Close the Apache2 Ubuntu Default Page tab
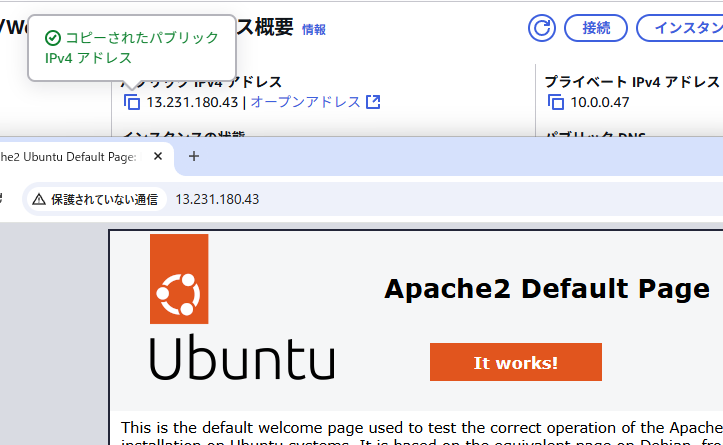This screenshot has height=445, width=723. (x=158, y=156)
